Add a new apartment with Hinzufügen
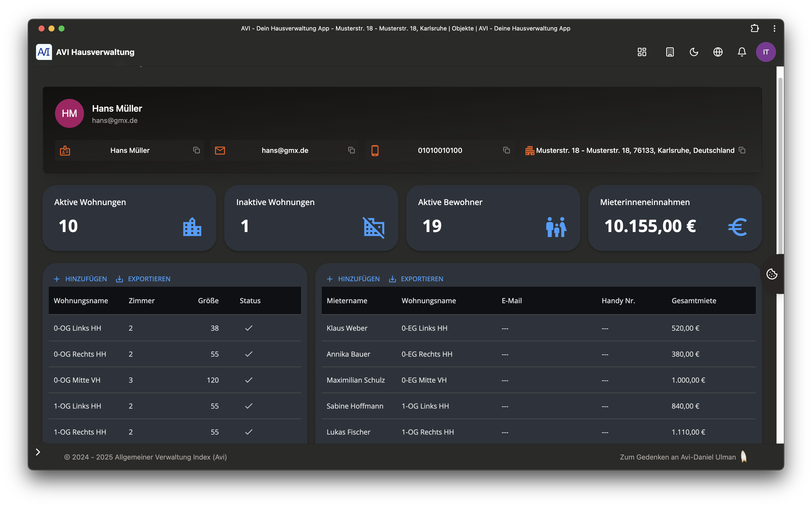Image resolution: width=812 pixels, height=507 pixels. [80, 279]
